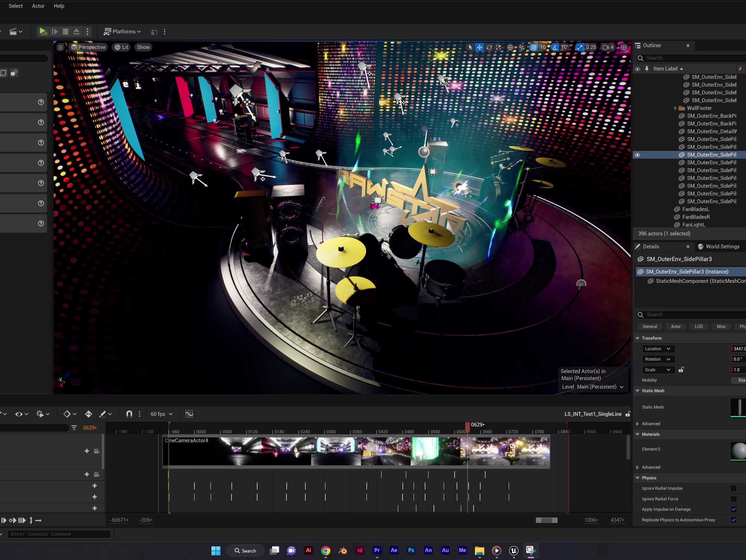Open the Actor menu
This screenshot has height=560, width=746.
pyautogui.click(x=38, y=6)
